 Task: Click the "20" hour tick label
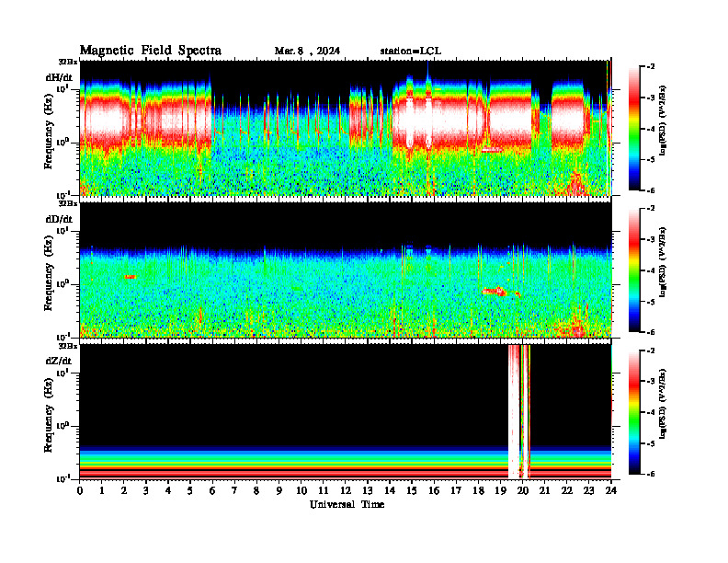[523, 490]
